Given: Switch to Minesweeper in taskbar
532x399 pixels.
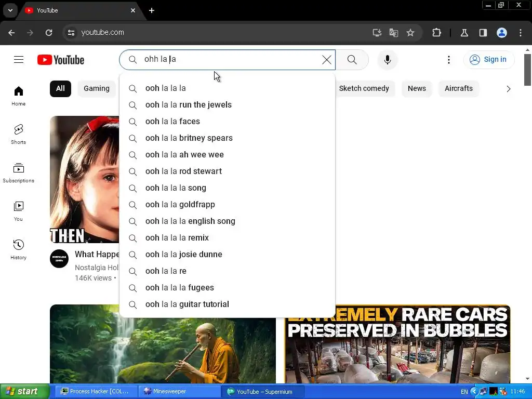Looking at the screenshot, I should [179, 392].
